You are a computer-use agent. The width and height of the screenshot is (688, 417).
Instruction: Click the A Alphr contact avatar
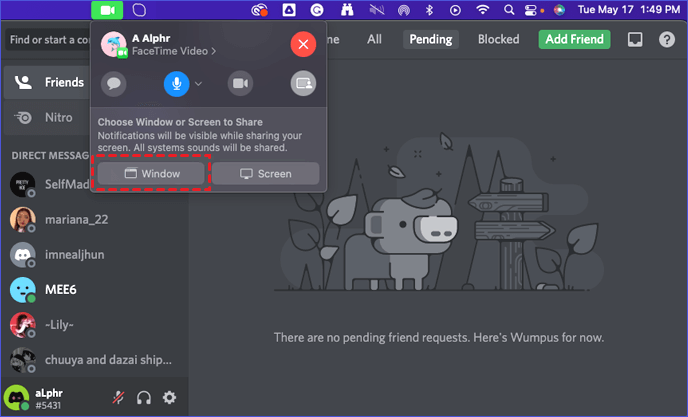pos(114,44)
